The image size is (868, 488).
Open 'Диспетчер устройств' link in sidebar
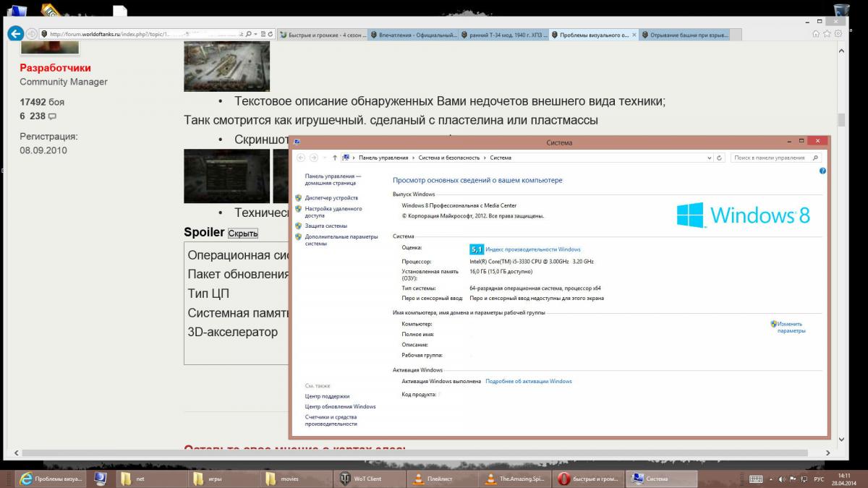pos(331,197)
